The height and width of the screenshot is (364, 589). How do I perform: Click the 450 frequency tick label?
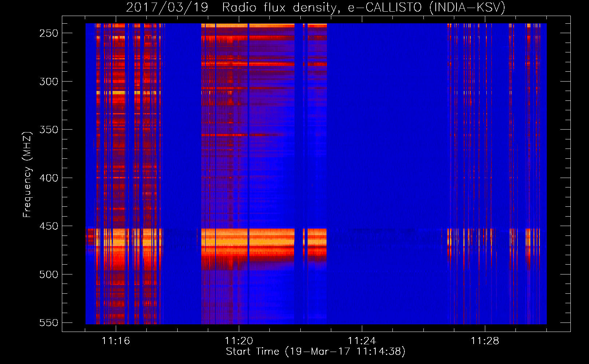49,226
